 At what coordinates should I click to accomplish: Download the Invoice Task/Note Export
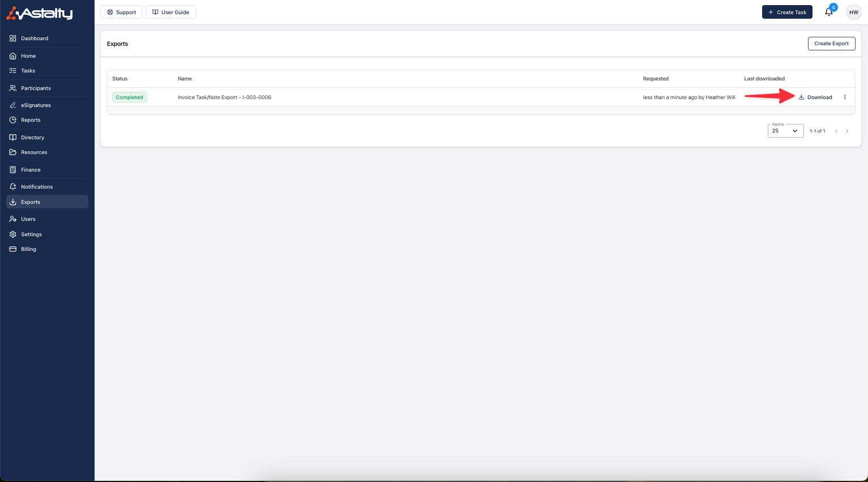coord(815,97)
